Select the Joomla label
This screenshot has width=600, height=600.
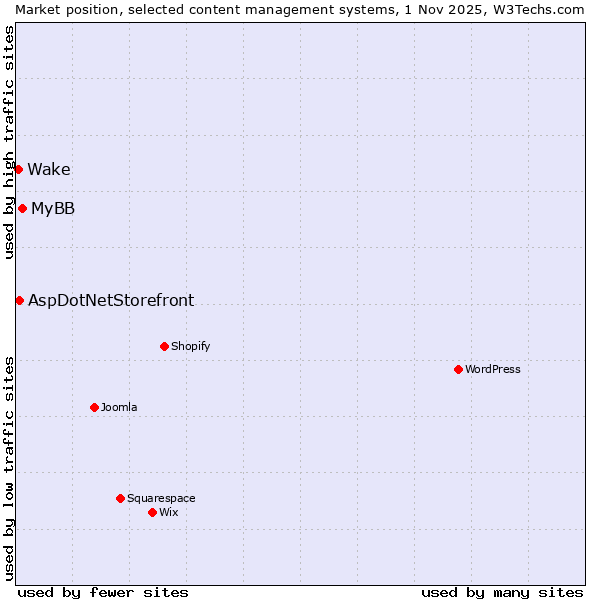click(119, 407)
